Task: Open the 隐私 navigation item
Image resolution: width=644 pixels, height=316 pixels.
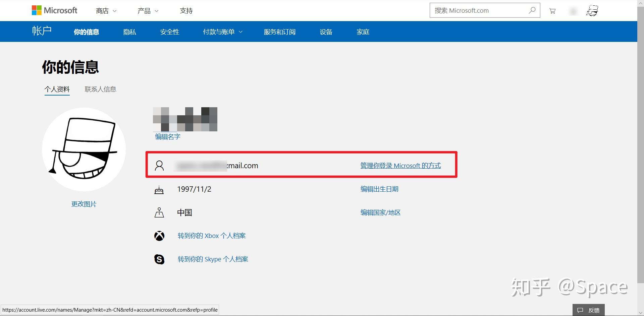Action: tap(130, 32)
